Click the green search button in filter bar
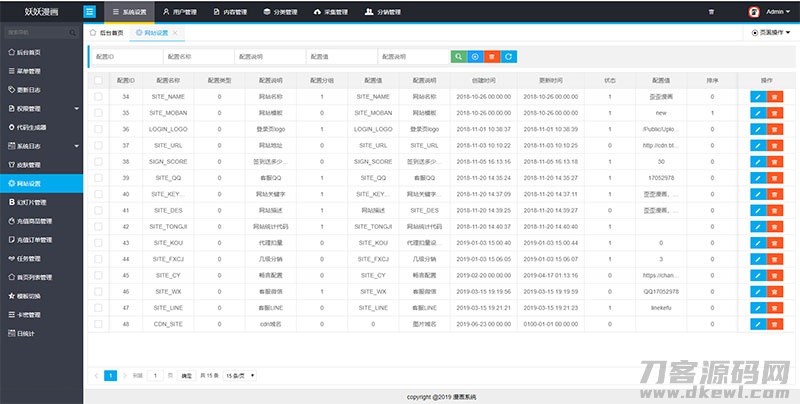Image resolution: width=800 pixels, height=404 pixels. (459, 57)
